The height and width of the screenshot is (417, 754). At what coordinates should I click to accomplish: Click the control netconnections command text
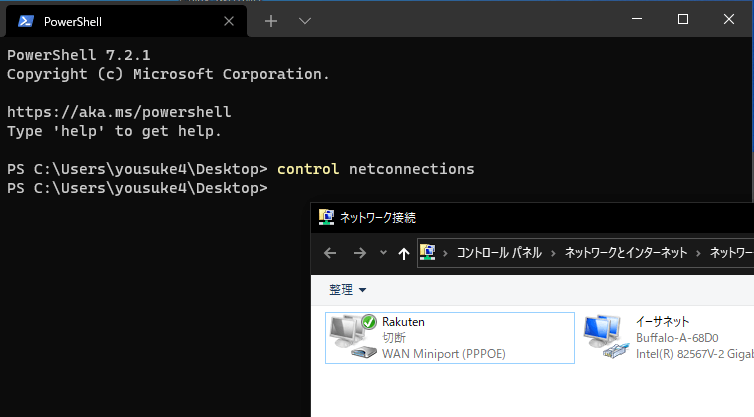click(376, 169)
